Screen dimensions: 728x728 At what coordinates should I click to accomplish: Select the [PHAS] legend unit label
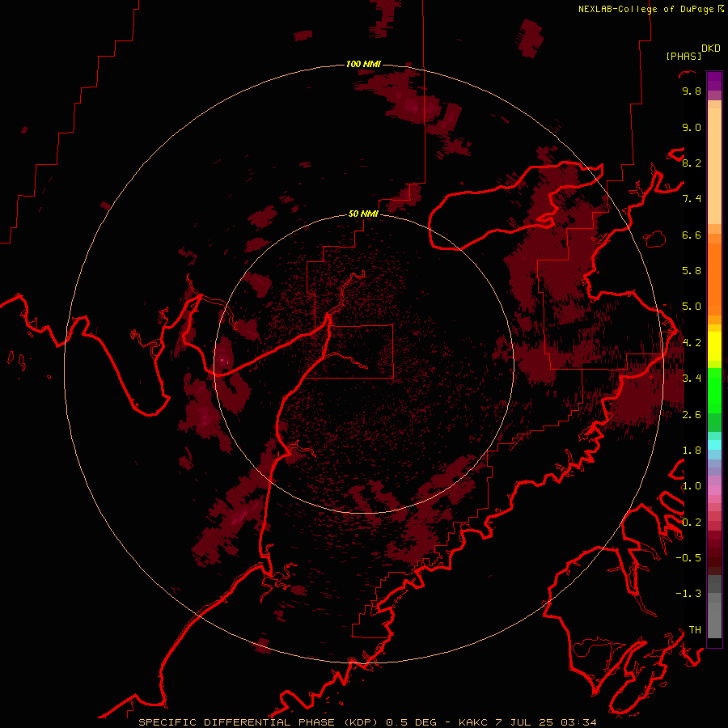tap(684, 56)
